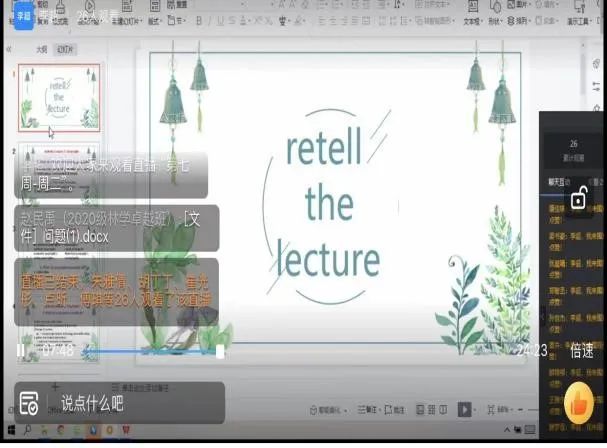Open the blue host avatar badge
Screen dimensions: 607x448
point(23,16)
